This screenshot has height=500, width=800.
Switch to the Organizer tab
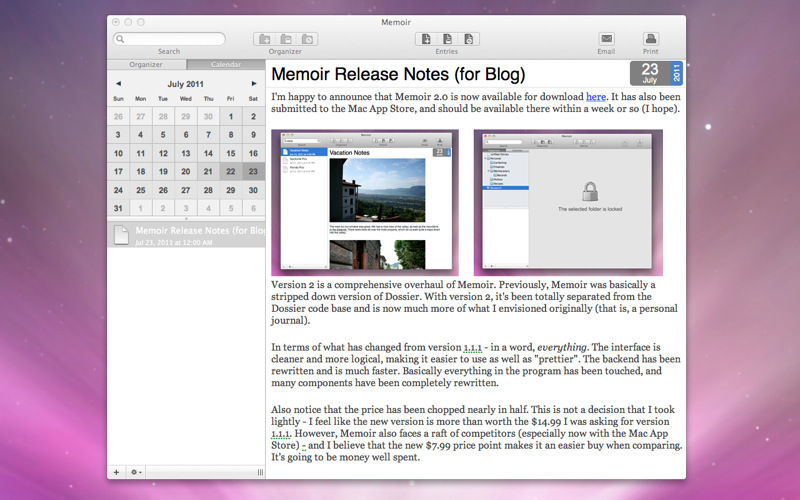pos(146,64)
